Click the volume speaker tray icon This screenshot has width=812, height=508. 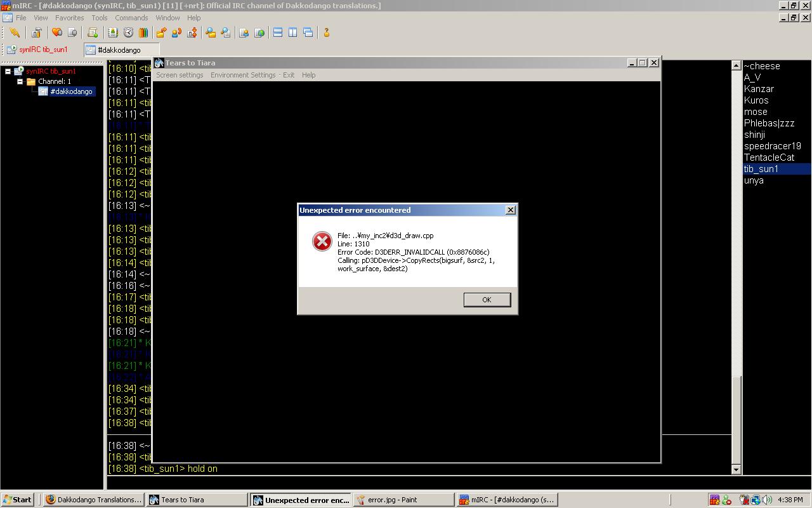pyautogui.click(x=767, y=500)
